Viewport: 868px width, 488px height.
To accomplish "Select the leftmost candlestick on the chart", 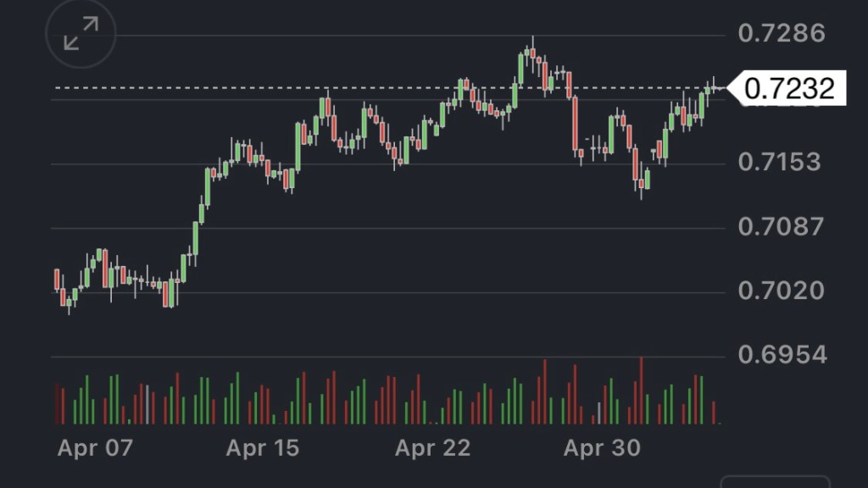I will point(57,280).
